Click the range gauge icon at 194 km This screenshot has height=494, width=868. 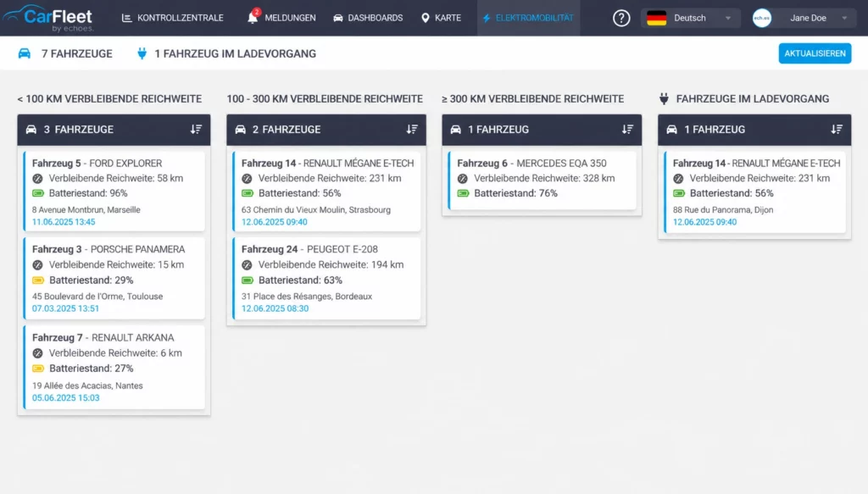pyautogui.click(x=247, y=265)
